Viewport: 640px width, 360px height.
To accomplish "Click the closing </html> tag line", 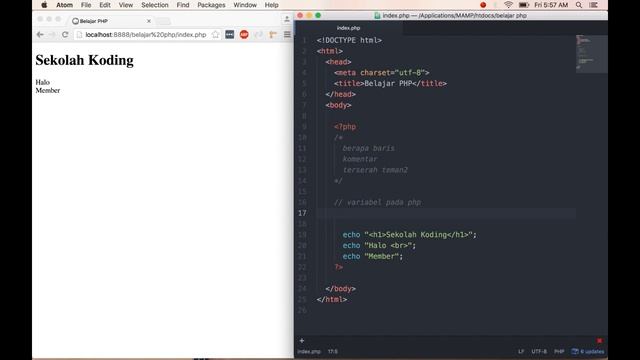I will pos(332,299).
